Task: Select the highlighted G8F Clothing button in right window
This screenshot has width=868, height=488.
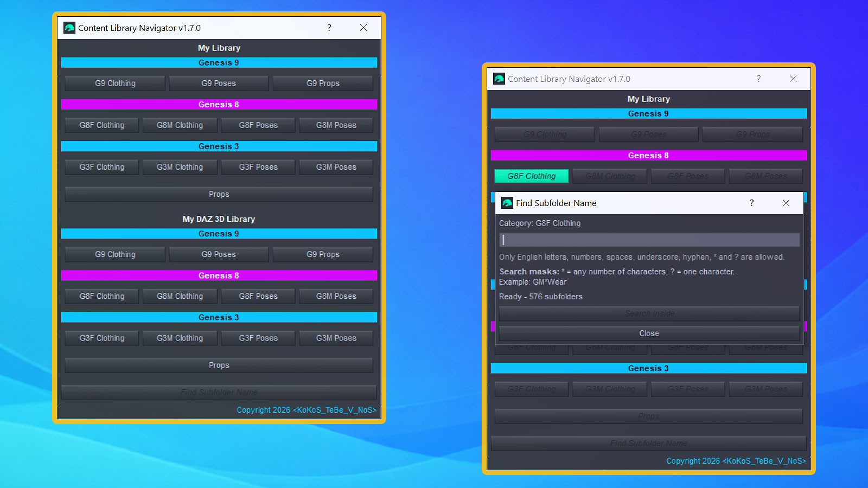Action: pos(532,176)
